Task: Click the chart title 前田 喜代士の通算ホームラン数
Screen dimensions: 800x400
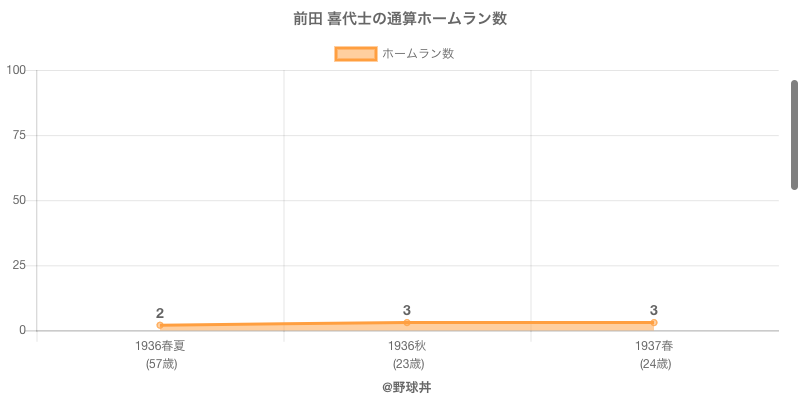Action: [x=400, y=19]
